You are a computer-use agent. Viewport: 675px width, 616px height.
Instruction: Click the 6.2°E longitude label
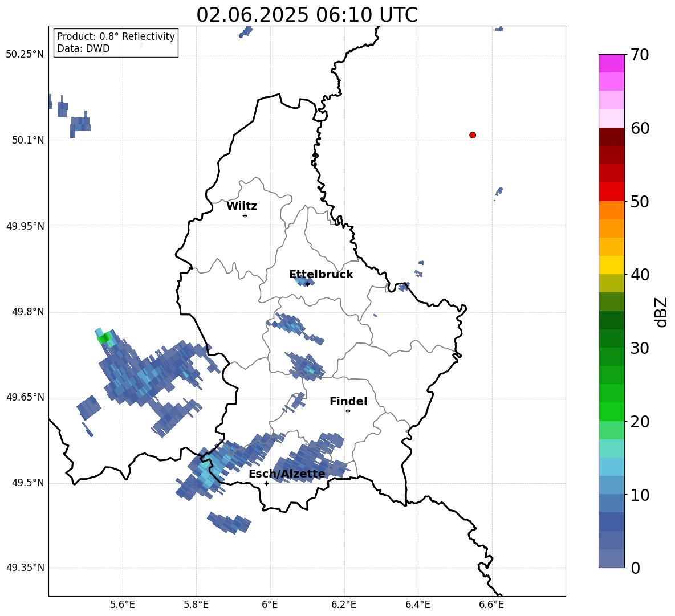tap(344, 605)
